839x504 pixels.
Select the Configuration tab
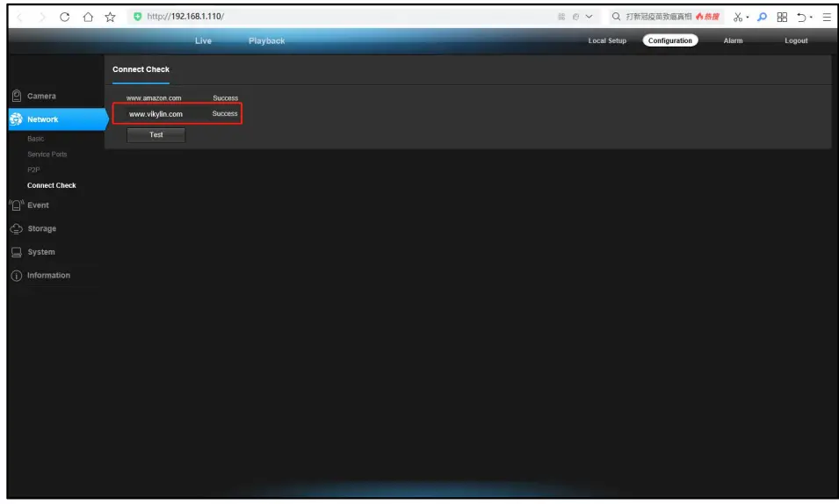click(670, 40)
